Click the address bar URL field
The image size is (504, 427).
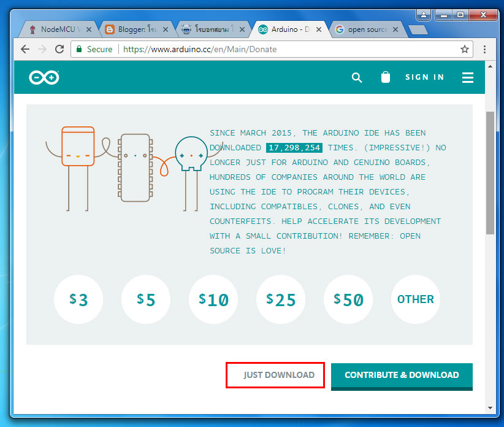click(272, 49)
